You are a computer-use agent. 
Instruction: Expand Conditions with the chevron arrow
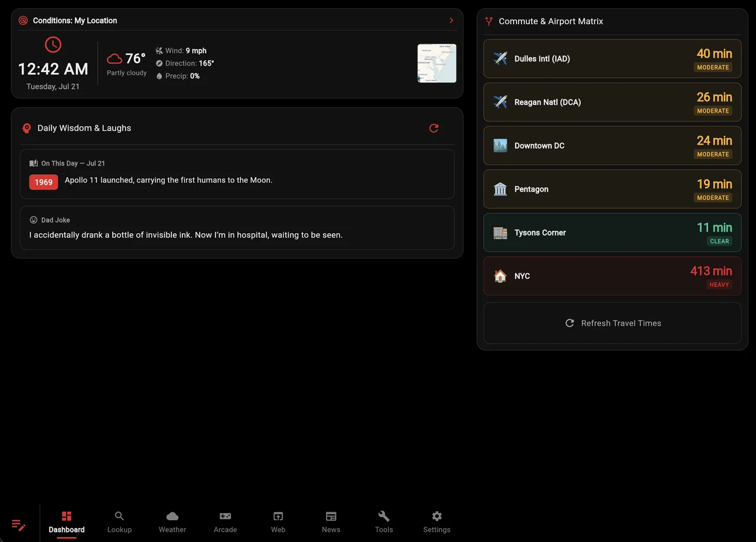pos(451,21)
